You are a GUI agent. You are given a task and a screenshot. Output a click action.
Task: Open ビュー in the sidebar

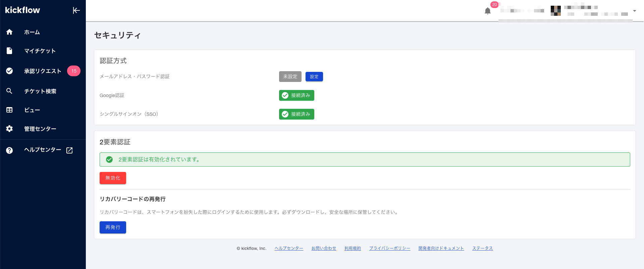click(43, 110)
